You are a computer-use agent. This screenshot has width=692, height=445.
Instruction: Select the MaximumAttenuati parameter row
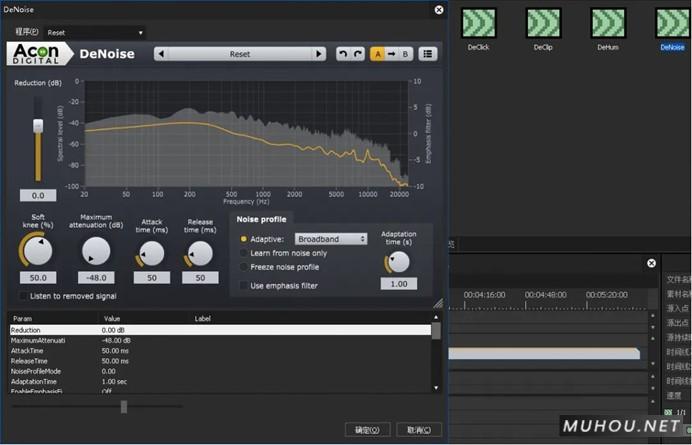(x=220, y=340)
